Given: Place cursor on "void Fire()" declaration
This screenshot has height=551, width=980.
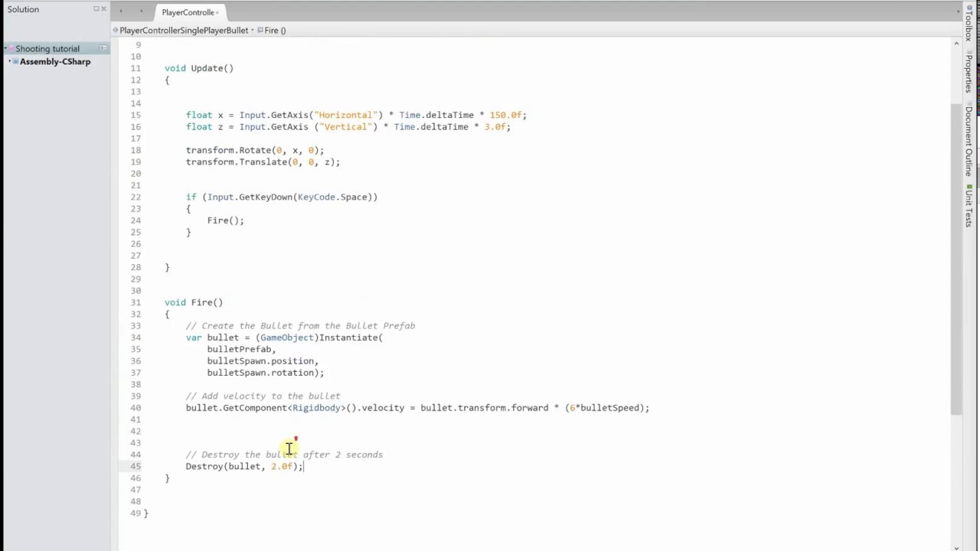Looking at the screenshot, I should point(194,302).
